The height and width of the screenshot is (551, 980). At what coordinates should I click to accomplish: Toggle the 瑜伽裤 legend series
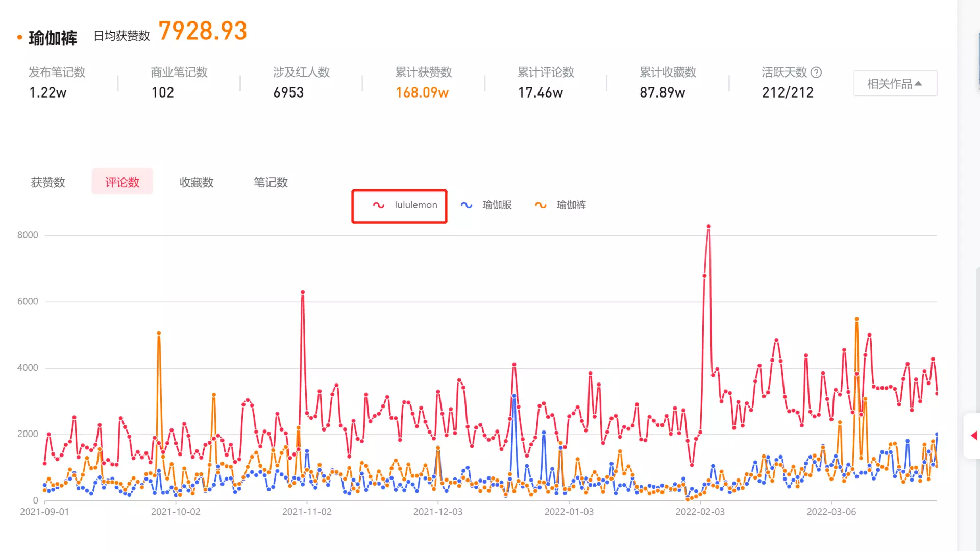click(x=560, y=205)
